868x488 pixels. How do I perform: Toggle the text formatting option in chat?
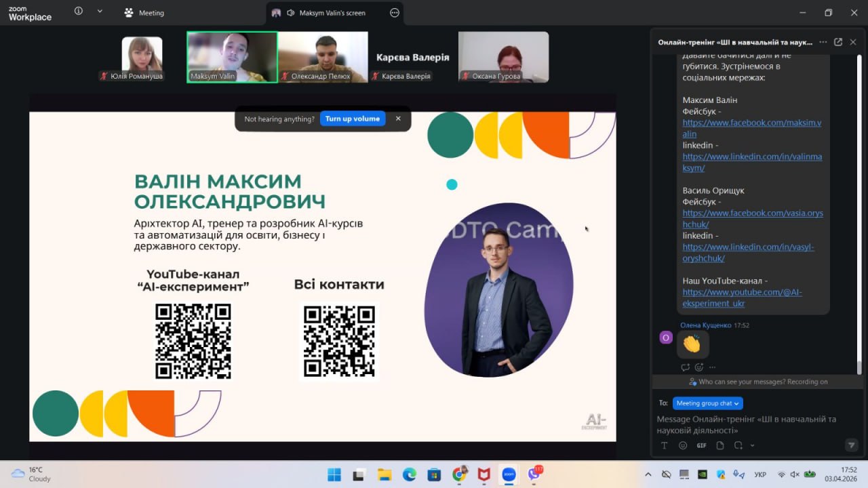665,445
